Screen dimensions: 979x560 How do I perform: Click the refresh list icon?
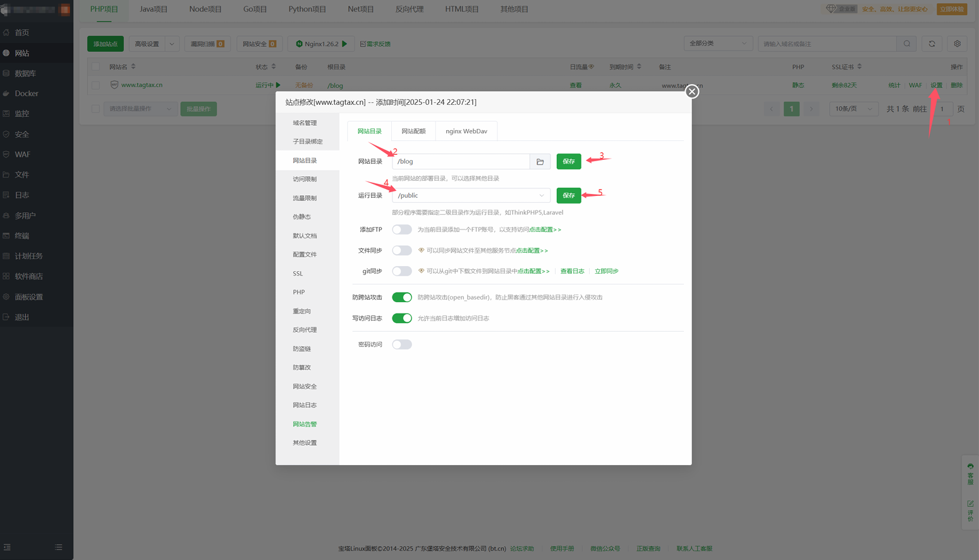click(x=932, y=44)
